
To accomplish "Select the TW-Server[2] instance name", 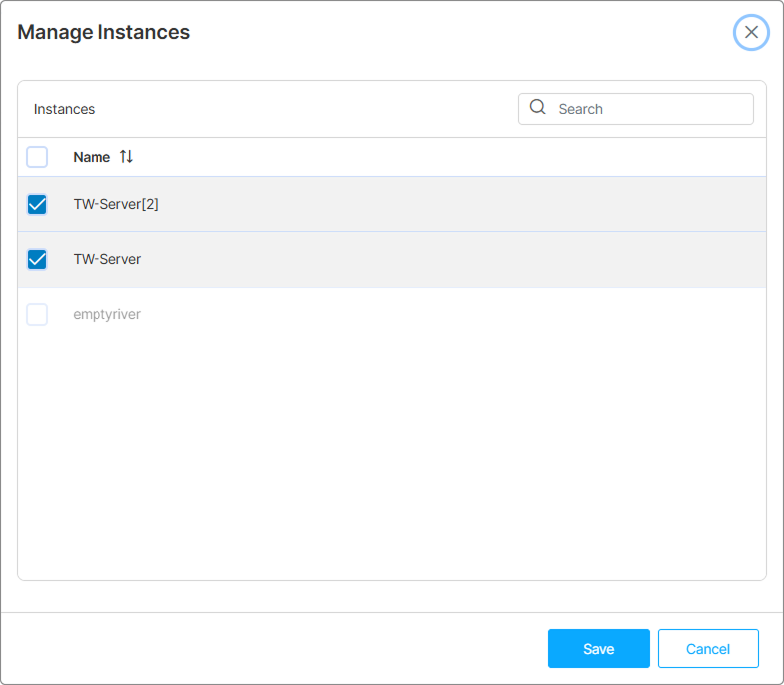I will click(x=116, y=204).
